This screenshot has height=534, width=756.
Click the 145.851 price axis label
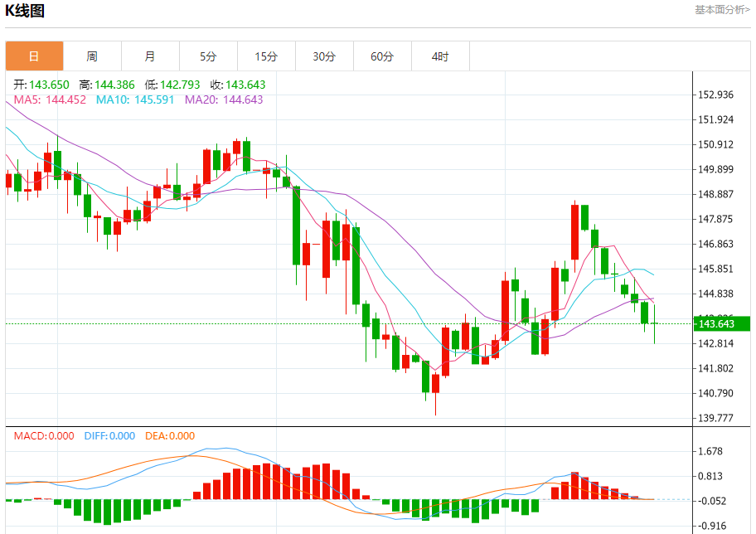click(716, 269)
